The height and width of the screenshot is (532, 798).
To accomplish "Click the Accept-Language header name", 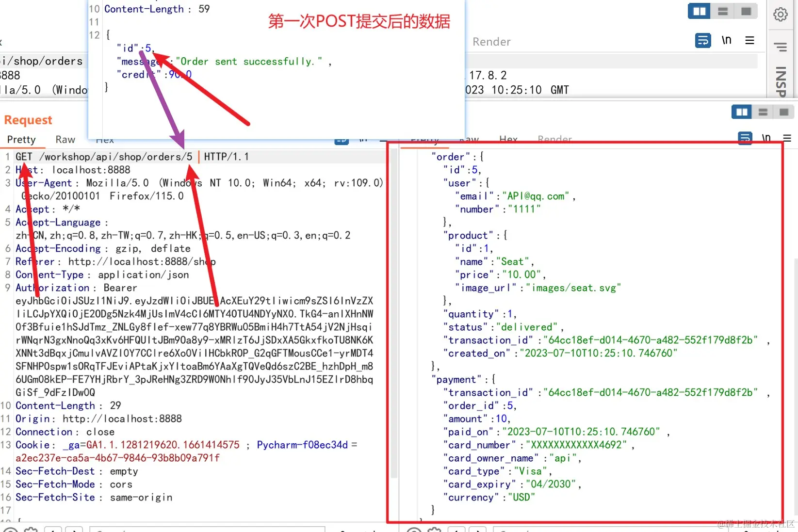I will 58,222.
